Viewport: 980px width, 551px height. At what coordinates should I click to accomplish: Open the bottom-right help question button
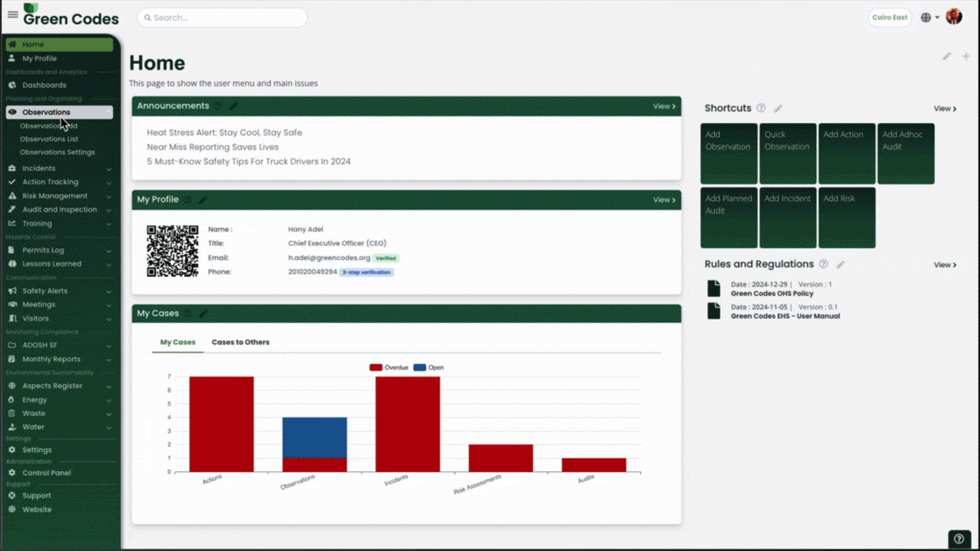(x=959, y=539)
